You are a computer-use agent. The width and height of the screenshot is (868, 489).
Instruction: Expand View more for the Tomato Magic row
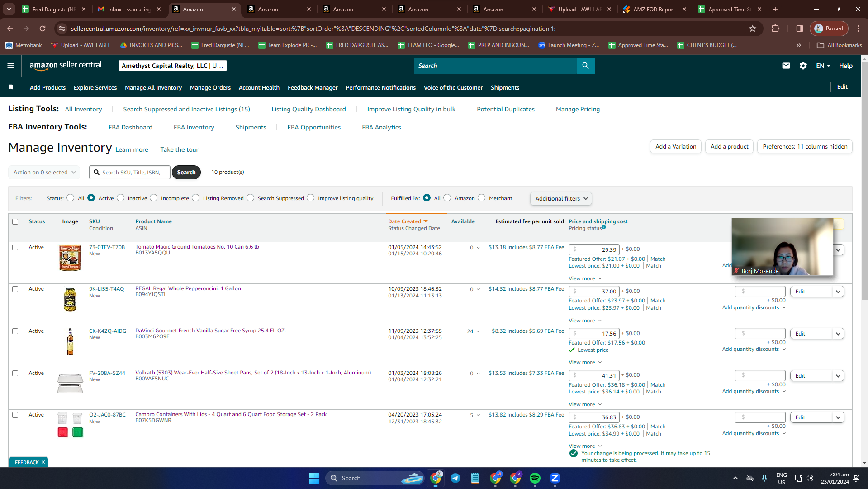pyautogui.click(x=585, y=278)
